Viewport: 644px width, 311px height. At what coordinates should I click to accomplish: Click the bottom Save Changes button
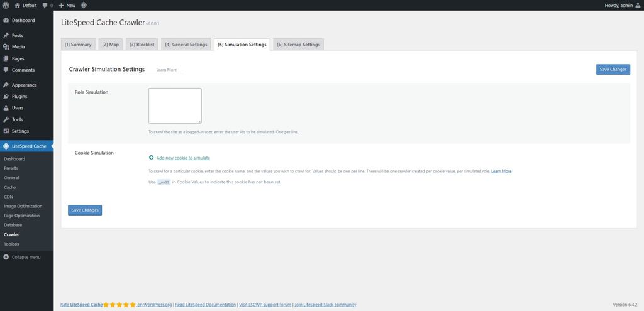point(85,210)
